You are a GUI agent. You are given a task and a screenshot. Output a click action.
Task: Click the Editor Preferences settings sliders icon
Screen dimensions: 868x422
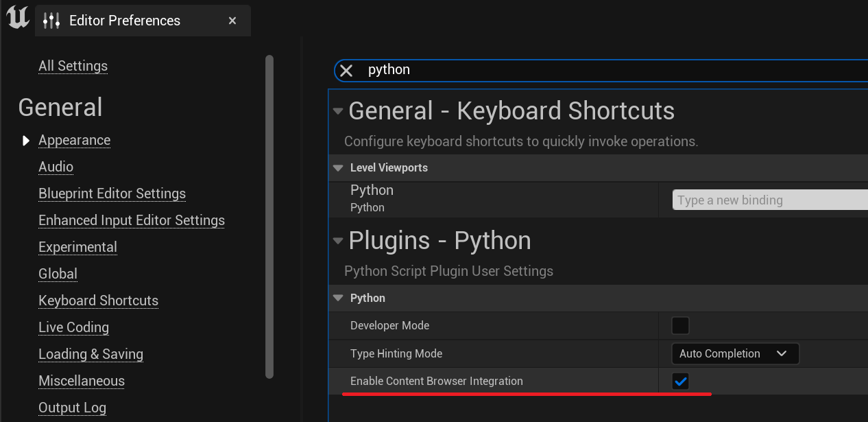(x=51, y=21)
